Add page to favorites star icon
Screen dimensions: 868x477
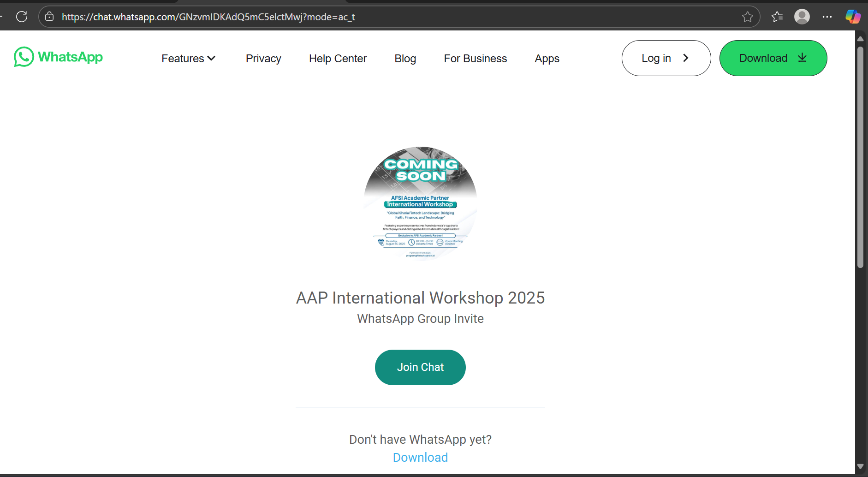tap(747, 17)
